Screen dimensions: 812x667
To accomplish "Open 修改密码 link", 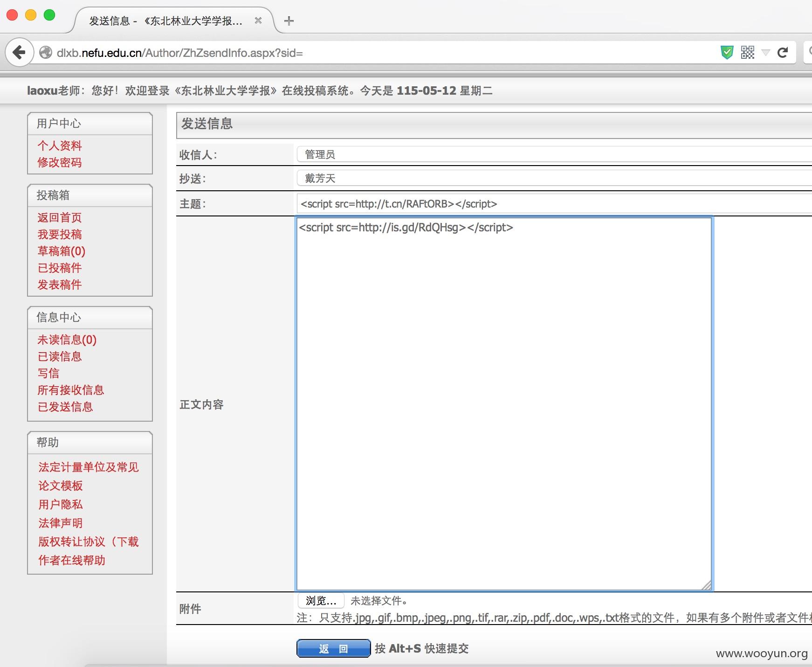I will 60,162.
